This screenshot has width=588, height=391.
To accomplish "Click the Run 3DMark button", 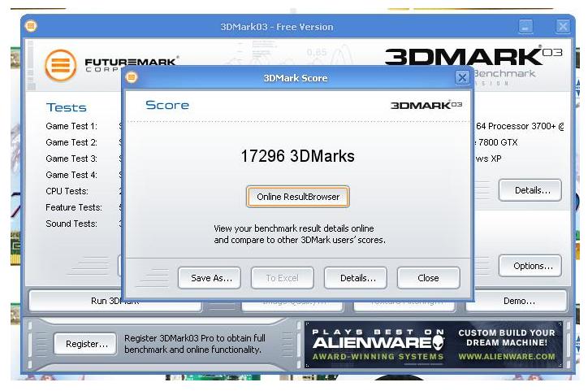I will click(x=115, y=301).
